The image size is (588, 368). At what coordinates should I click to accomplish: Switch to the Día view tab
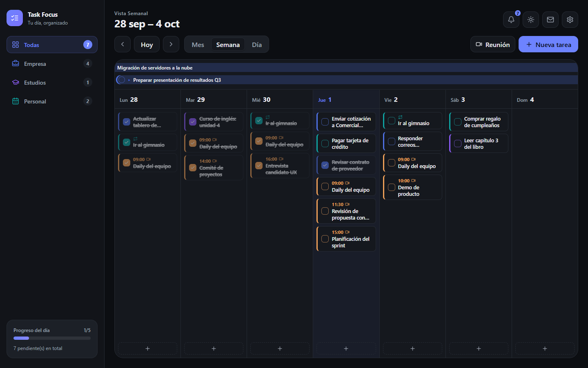257,45
